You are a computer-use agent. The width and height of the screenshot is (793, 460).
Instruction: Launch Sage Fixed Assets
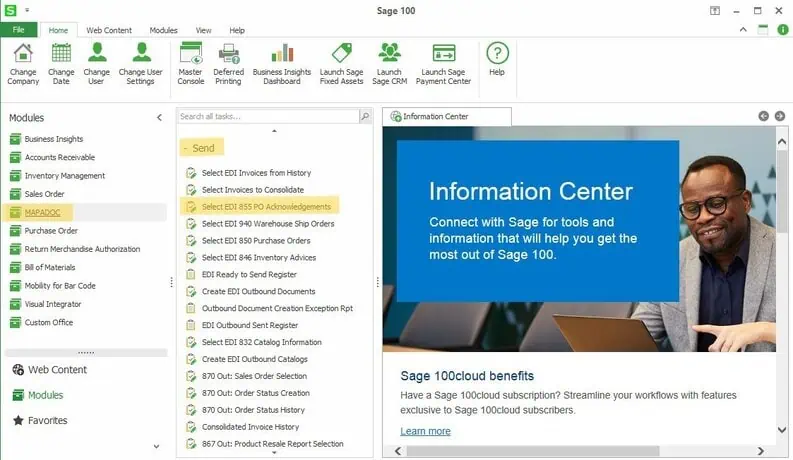click(x=341, y=64)
